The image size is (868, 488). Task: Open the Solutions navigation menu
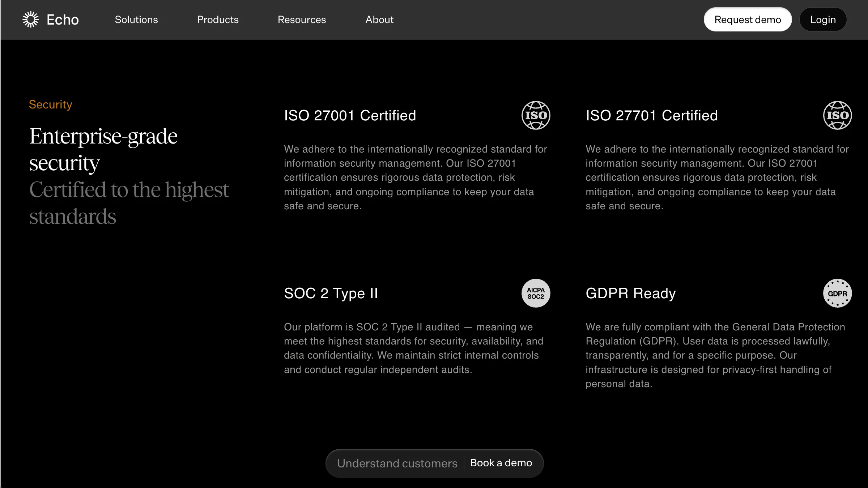tap(136, 20)
